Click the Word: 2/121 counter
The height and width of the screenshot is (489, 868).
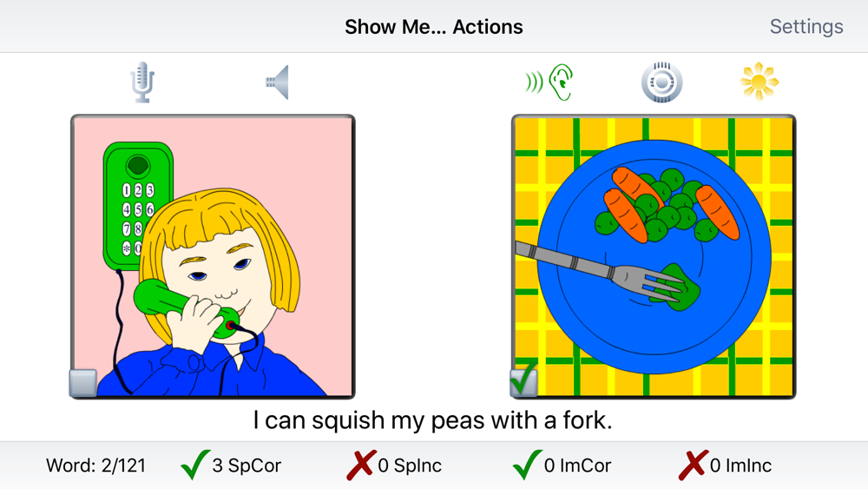pos(95,466)
